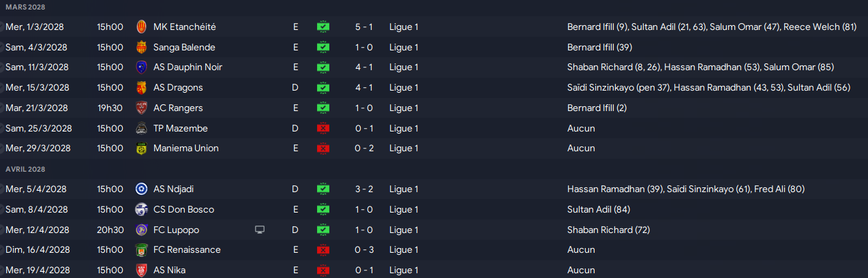Click the MARS 2028 month header
This screenshot has width=868, height=278.
(25, 6)
